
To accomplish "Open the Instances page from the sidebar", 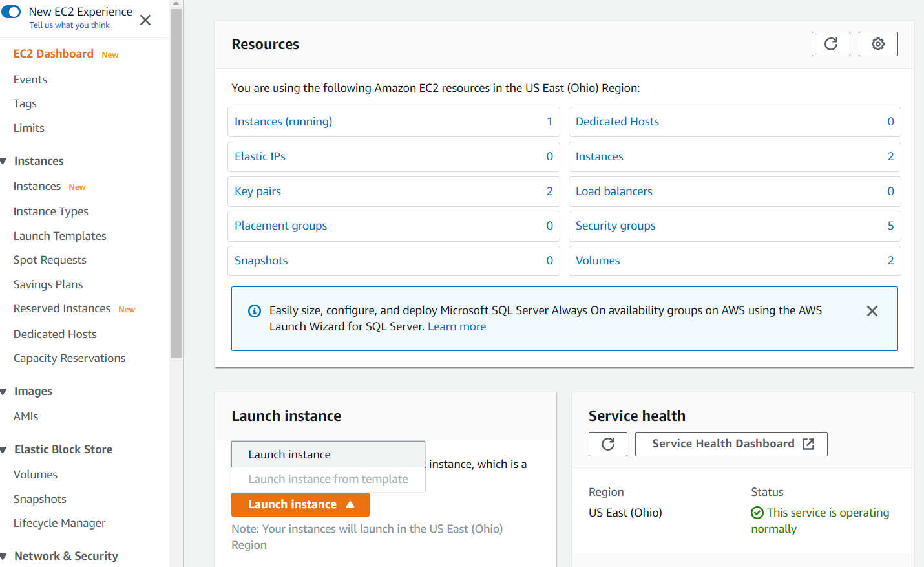I will tap(37, 186).
